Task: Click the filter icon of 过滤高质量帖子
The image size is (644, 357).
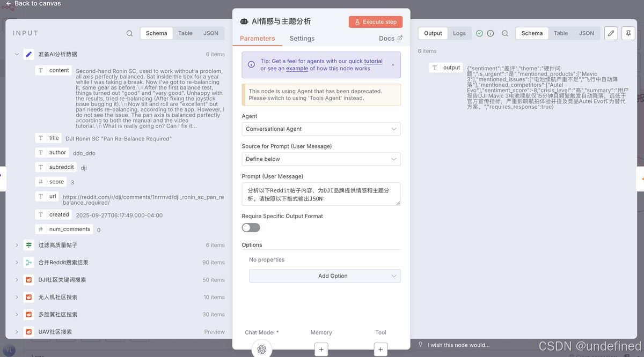Action: click(x=28, y=245)
